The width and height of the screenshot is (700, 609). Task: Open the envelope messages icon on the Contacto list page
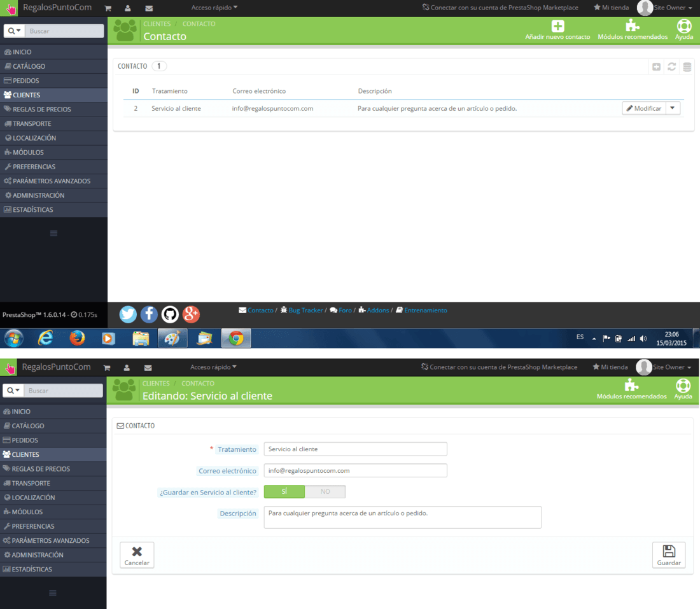click(x=149, y=8)
